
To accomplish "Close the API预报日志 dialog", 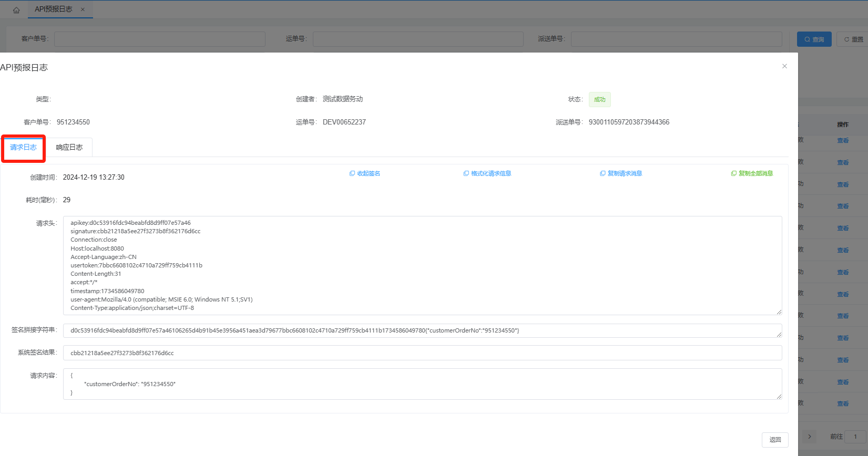I will point(784,66).
